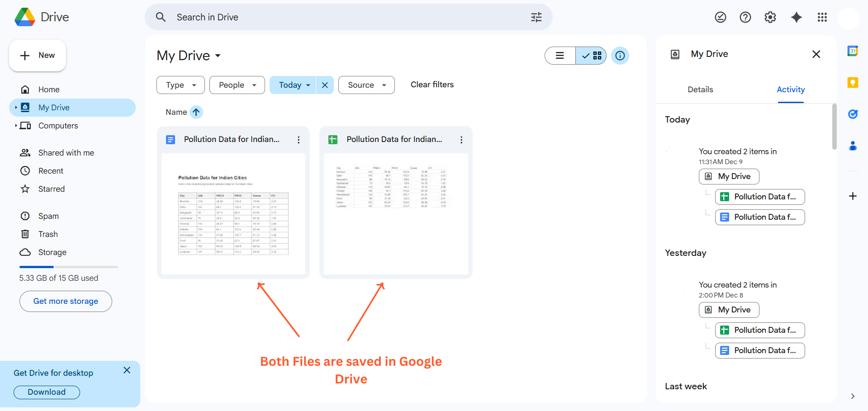Image resolution: width=868 pixels, height=411 pixels.
Task: Remove the Today filter chip
Action: coord(325,85)
